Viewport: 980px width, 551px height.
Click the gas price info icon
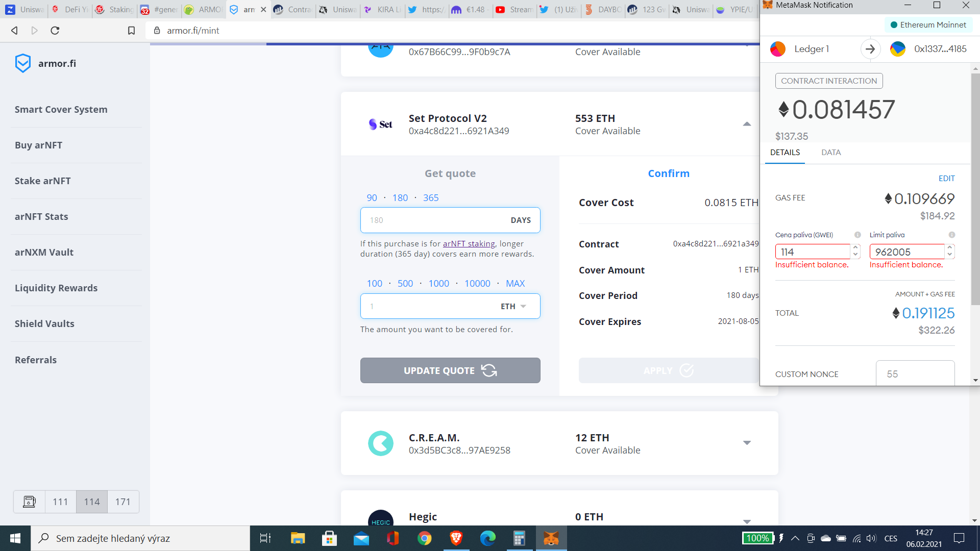tap(857, 235)
